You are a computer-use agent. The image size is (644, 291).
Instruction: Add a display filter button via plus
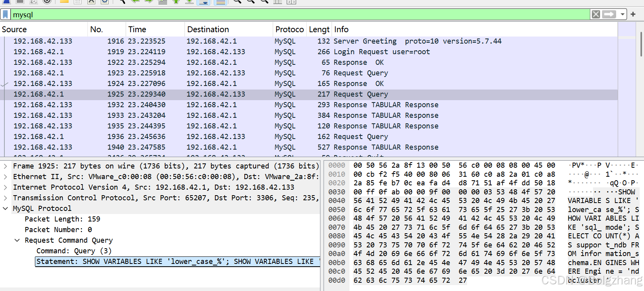pyautogui.click(x=633, y=14)
